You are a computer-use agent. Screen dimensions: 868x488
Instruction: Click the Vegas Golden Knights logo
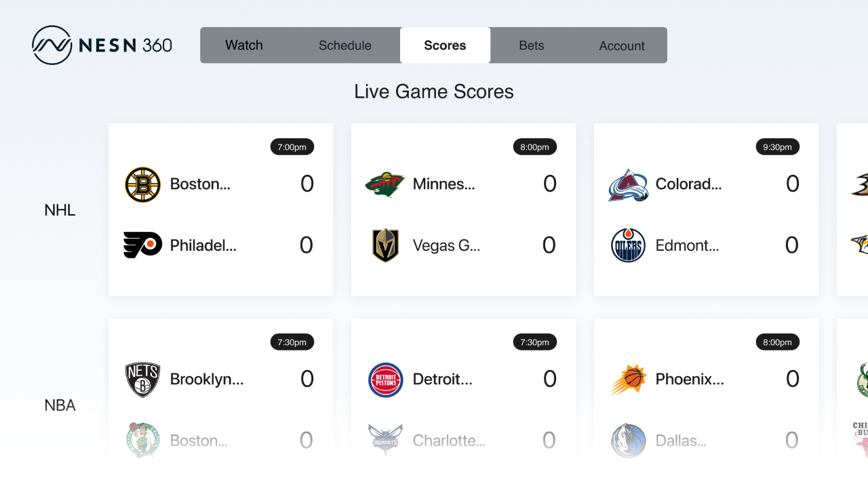click(x=386, y=245)
